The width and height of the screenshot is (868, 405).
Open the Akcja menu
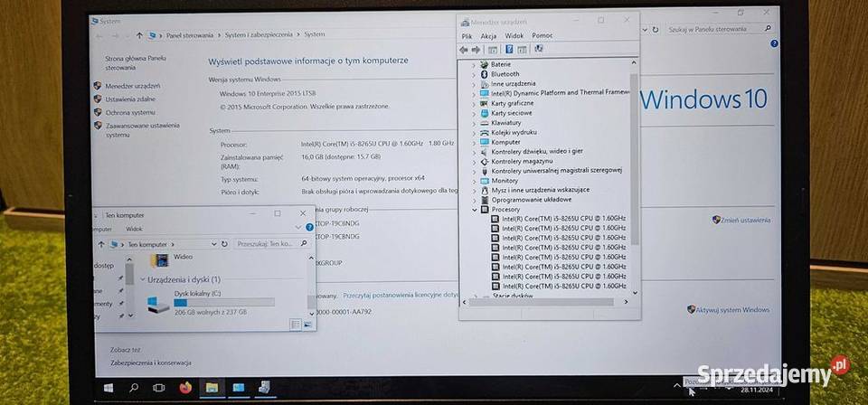point(488,35)
